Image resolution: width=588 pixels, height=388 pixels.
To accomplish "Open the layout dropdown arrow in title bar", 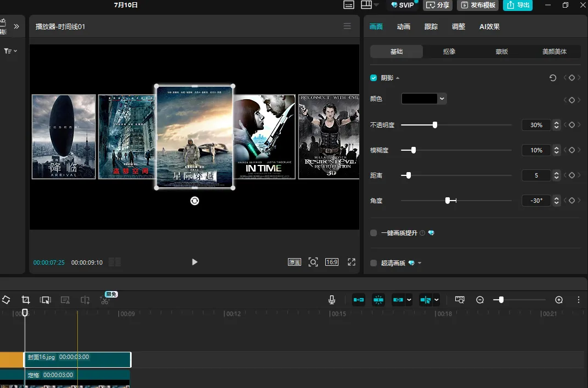I will point(376,5).
